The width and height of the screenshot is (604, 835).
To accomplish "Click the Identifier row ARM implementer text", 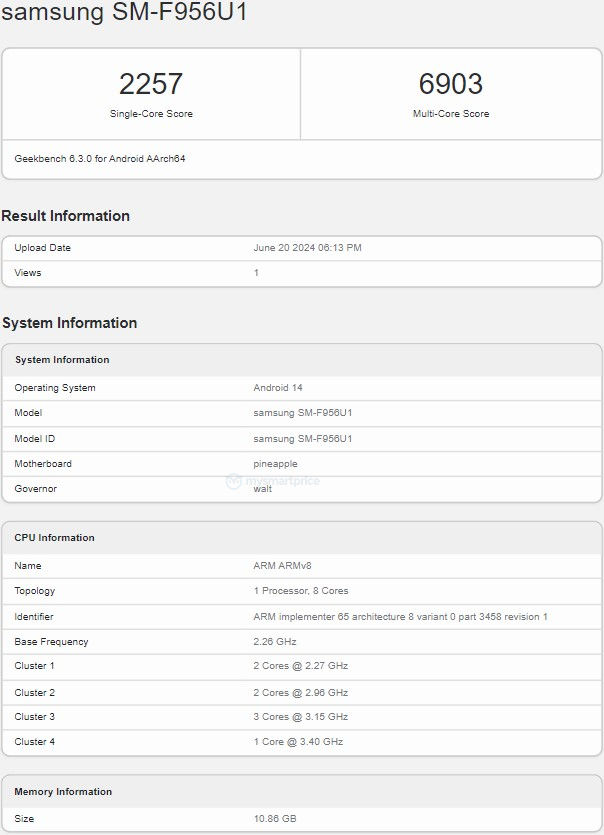I will 401,617.
